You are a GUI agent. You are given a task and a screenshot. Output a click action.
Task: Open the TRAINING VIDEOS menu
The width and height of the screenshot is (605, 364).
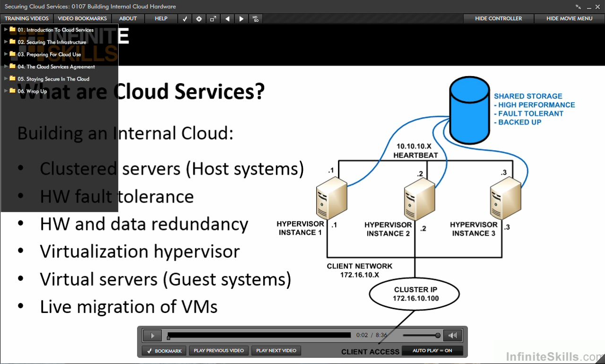pyautogui.click(x=26, y=19)
